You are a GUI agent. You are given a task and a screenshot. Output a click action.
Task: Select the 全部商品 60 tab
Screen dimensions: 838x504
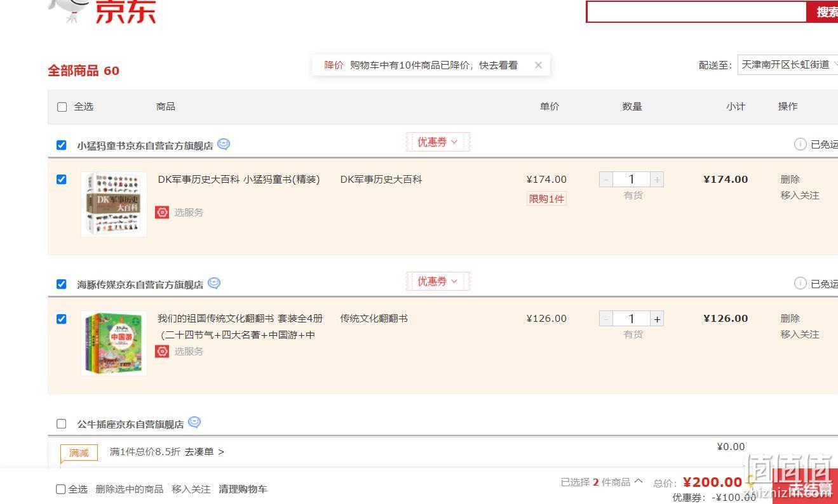(x=83, y=70)
